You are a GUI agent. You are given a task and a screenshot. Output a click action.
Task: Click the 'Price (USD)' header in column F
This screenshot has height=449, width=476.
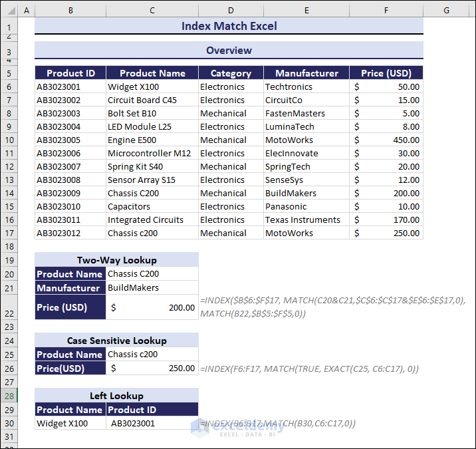tap(386, 73)
